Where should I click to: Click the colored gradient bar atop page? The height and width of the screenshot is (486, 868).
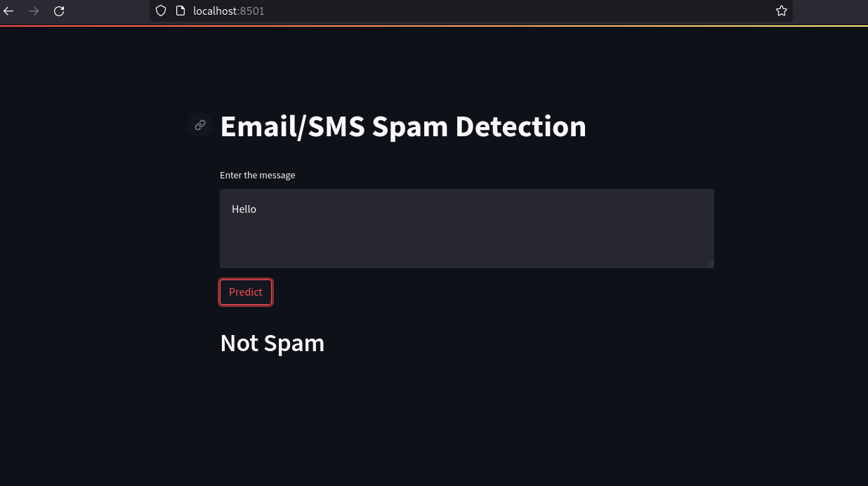[x=434, y=26]
